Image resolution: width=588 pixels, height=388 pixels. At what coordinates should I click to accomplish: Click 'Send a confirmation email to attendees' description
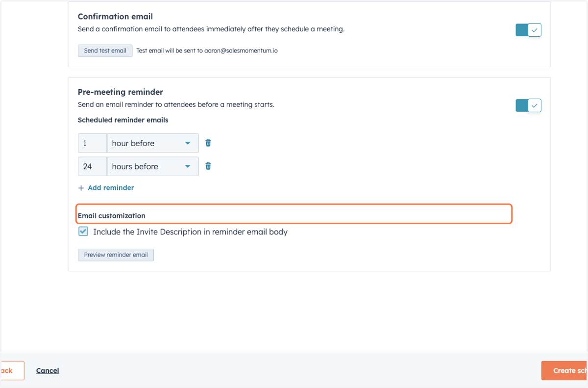211,29
